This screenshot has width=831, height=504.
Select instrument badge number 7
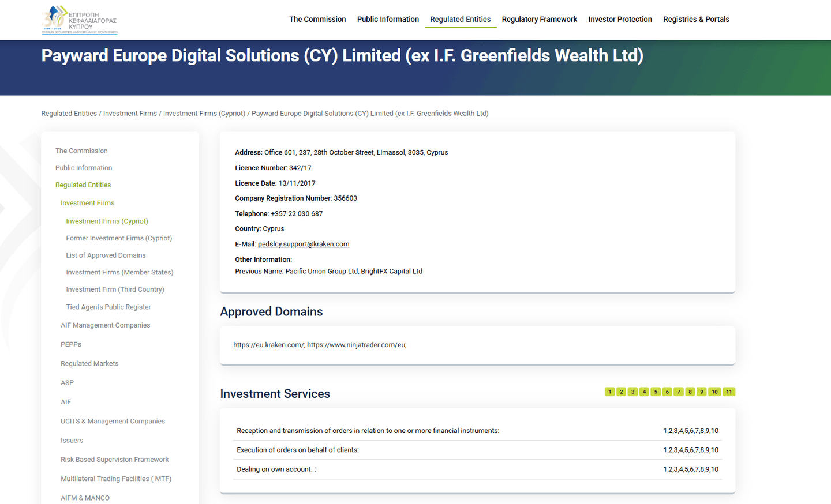[679, 392]
